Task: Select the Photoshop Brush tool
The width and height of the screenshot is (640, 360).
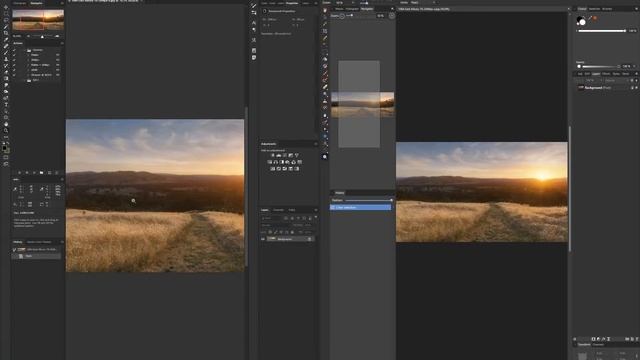Action: coord(6,53)
